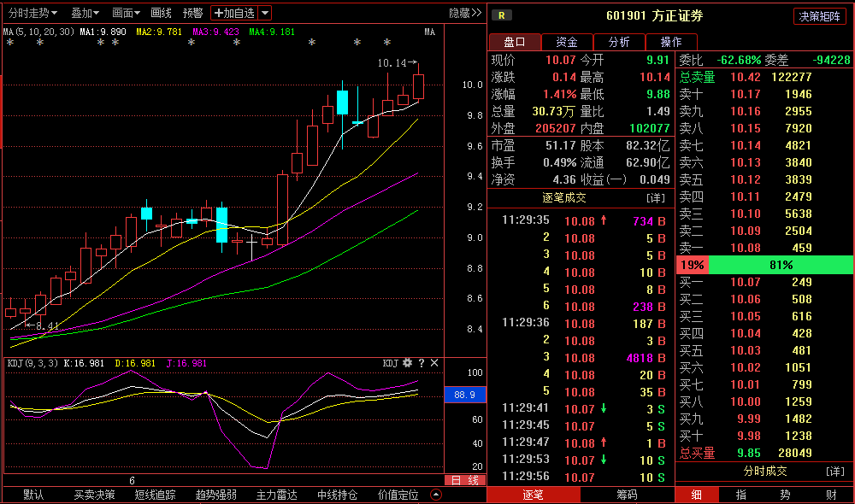The height and width of the screenshot is (504, 855).
Task: Click the R badge beside stock code
Action: [500, 15]
